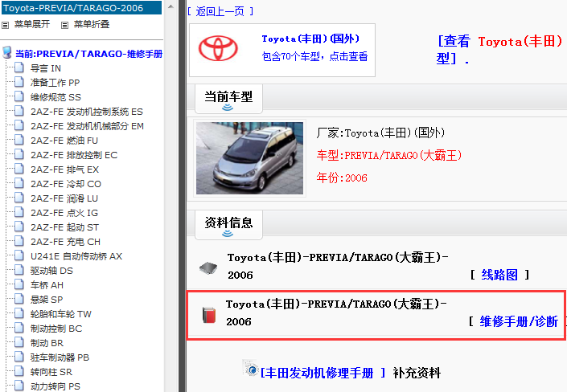The height and width of the screenshot is (392, 567).
Task: Click the computer icon beside 当前:PREVIA/TARAGO
Action: [x=7, y=53]
